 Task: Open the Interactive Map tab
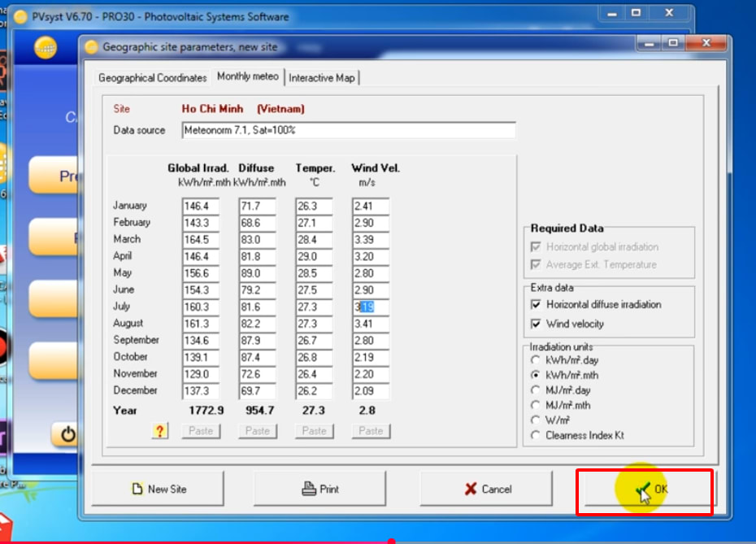click(x=322, y=77)
